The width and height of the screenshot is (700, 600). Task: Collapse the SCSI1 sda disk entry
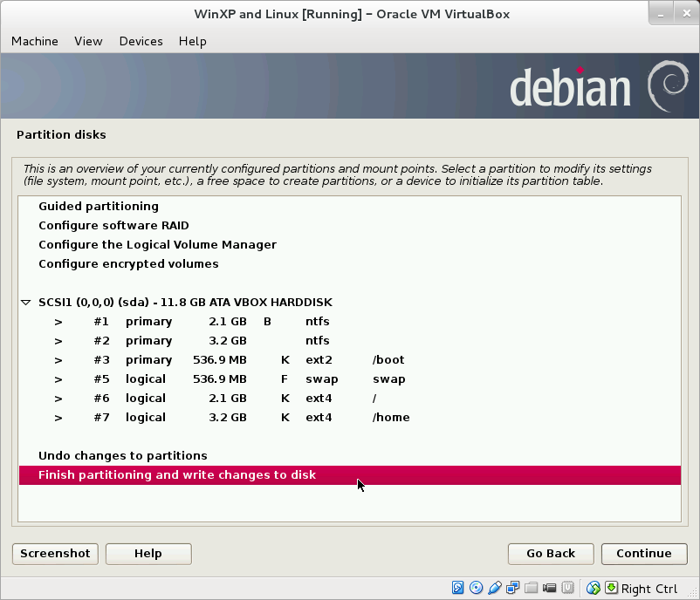click(25, 302)
